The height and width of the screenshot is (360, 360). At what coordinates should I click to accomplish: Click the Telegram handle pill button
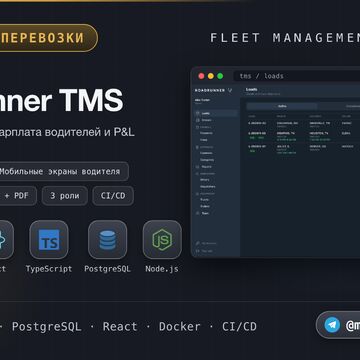tap(338, 325)
